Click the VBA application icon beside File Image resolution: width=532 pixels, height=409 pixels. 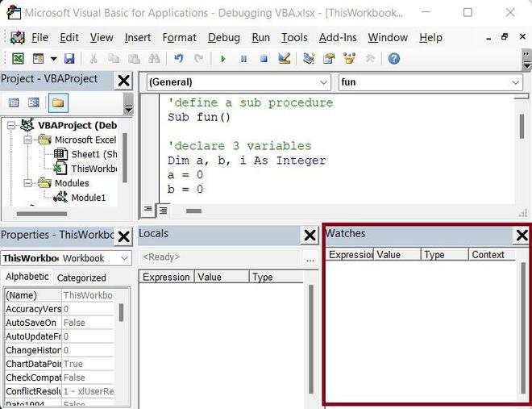pos(17,37)
